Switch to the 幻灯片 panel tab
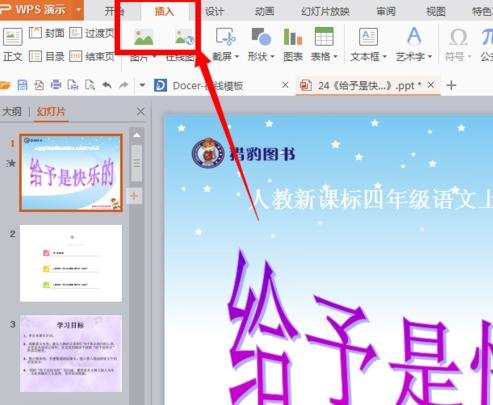The height and width of the screenshot is (405, 493). (x=51, y=112)
